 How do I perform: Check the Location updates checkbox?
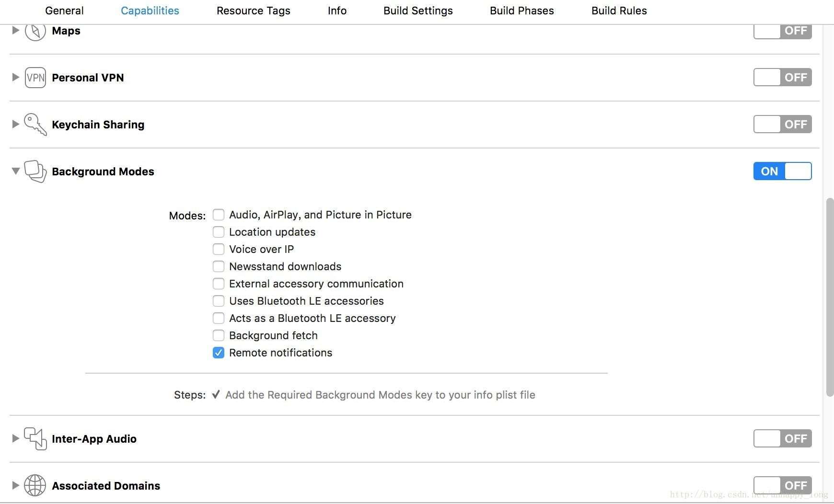(219, 232)
